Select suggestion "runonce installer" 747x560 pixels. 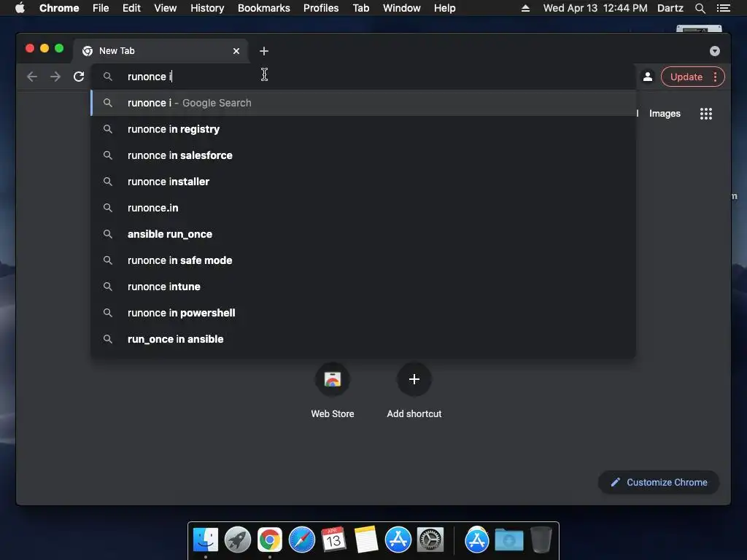(363, 182)
